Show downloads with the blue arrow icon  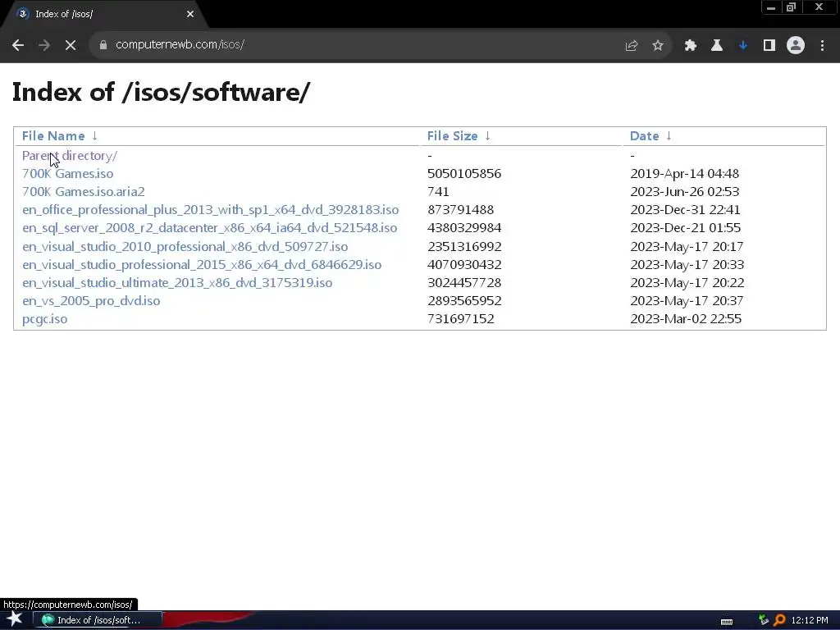(743, 46)
